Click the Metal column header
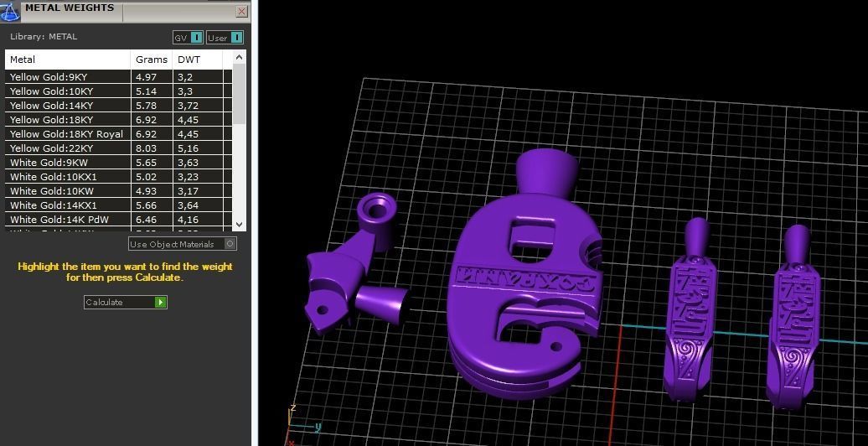The width and height of the screenshot is (868, 446). 68,60
